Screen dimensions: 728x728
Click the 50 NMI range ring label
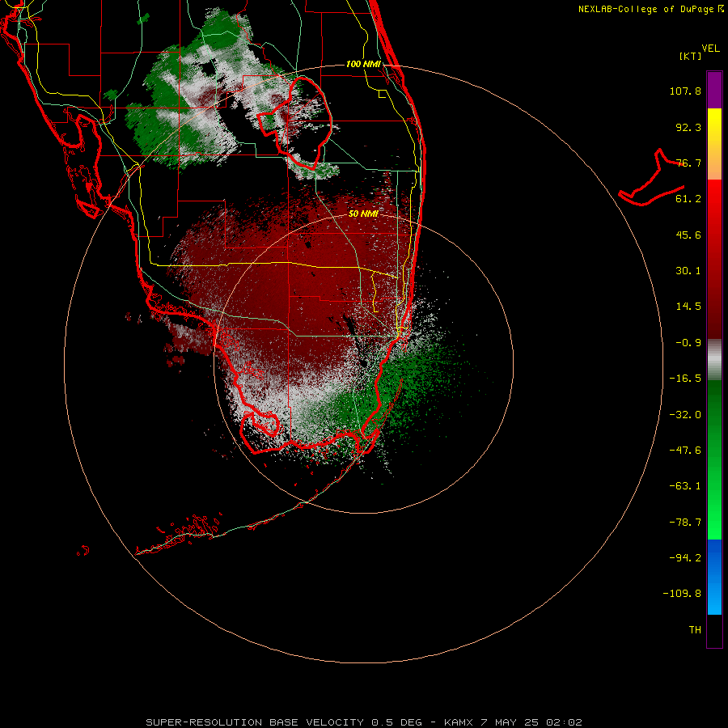click(x=363, y=214)
